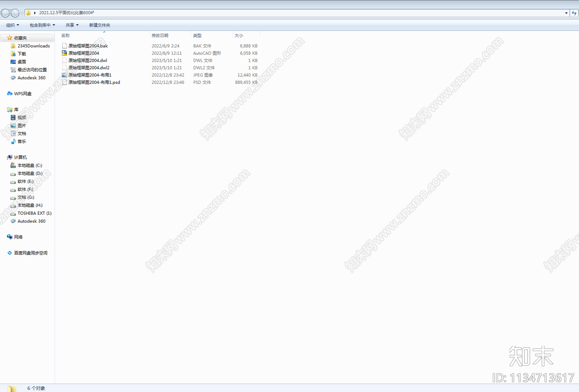579x392 pixels.
Task: Open 本地磁盘 (D:) drive icon
Action: [x=13, y=174]
